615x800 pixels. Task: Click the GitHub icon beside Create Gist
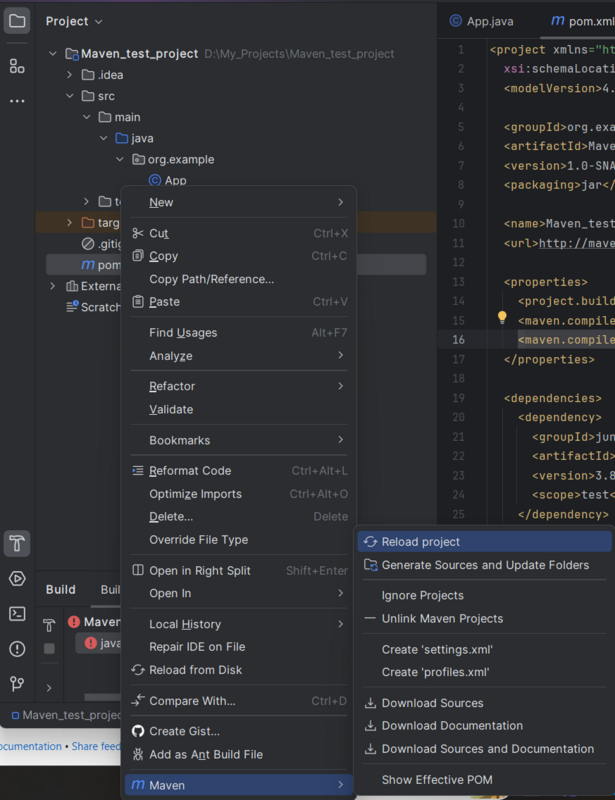(x=138, y=731)
